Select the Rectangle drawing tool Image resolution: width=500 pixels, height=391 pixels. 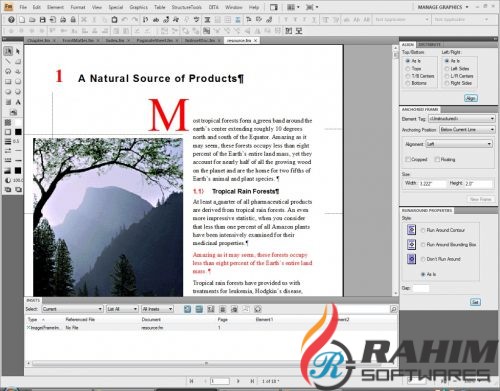(x=8, y=81)
